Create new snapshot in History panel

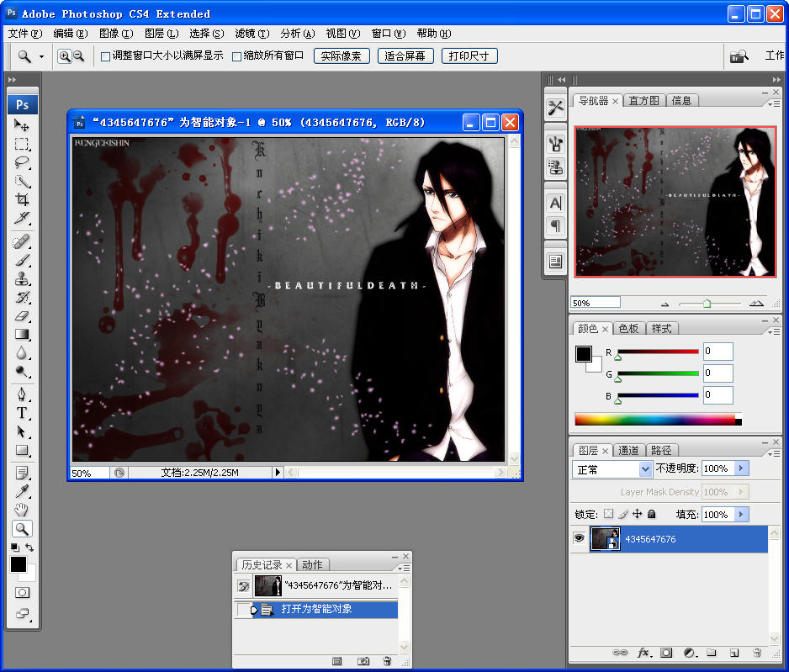point(363,661)
